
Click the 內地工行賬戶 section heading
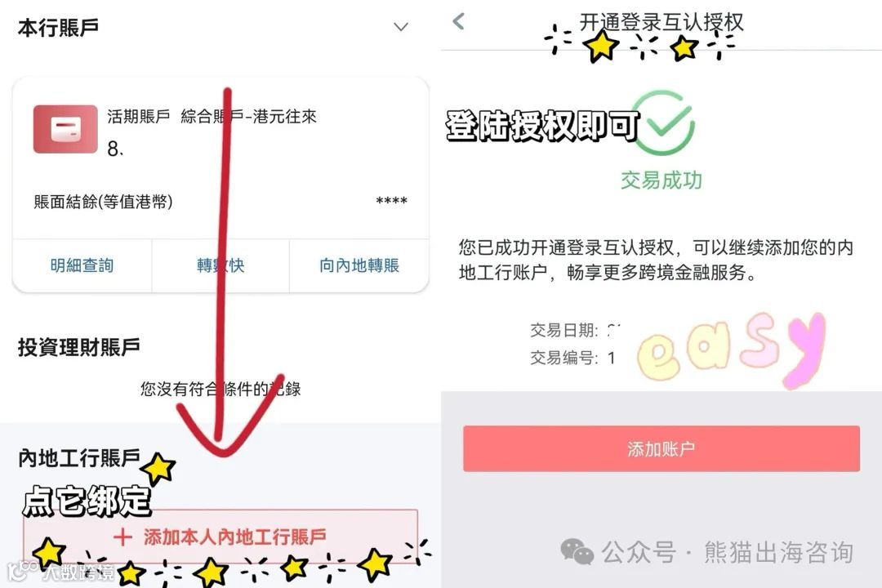coord(78,458)
